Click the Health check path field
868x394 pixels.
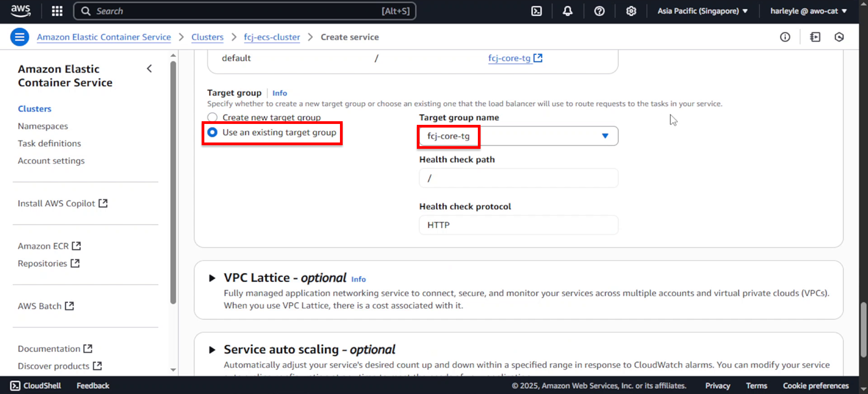click(519, 178)
